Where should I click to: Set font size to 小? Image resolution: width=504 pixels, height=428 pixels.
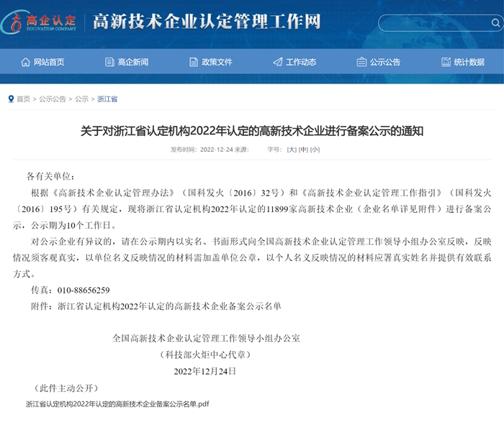[x=315, y=150]
